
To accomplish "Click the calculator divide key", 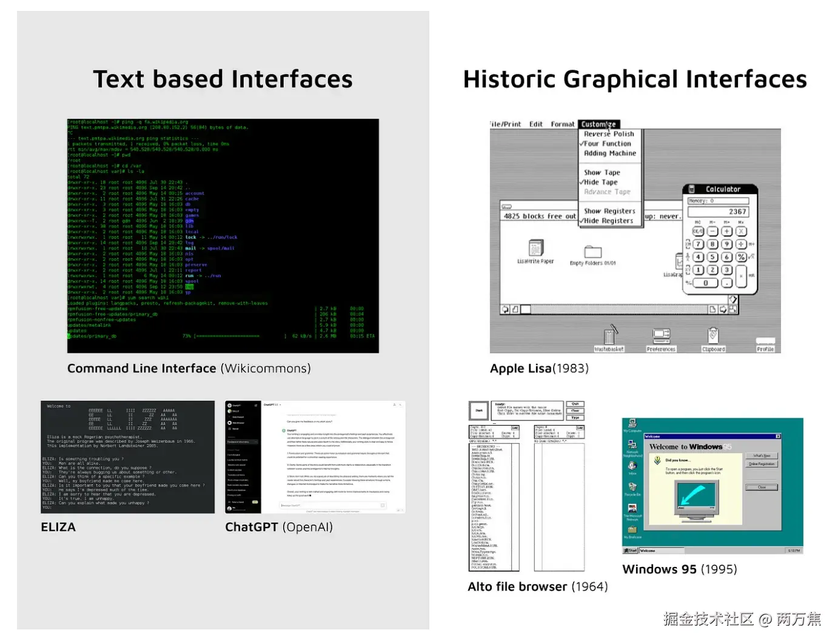I will (741, 244).
